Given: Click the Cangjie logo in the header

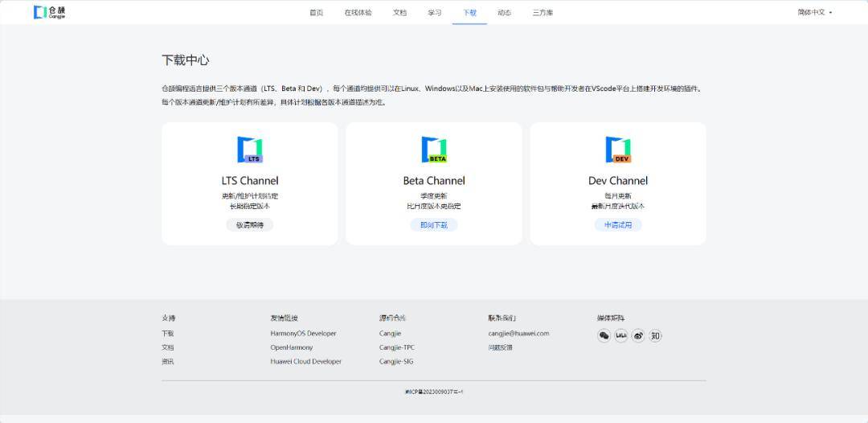Looking at the screenshot, I should point(49,12).
